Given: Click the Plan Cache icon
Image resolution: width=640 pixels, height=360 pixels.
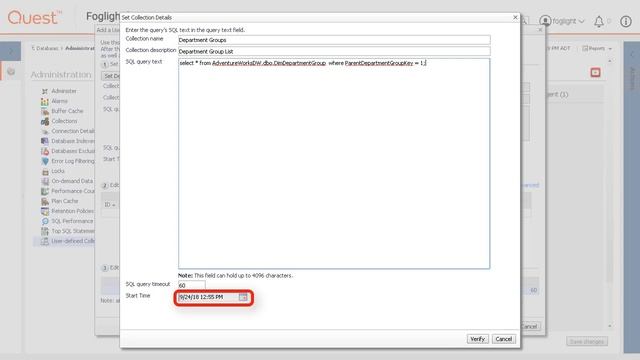Looking at the screenshot, I should [45, 201].
